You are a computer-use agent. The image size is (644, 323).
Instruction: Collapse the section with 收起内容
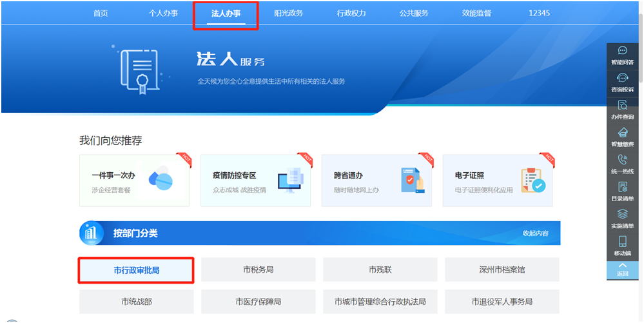click(535, 233)
